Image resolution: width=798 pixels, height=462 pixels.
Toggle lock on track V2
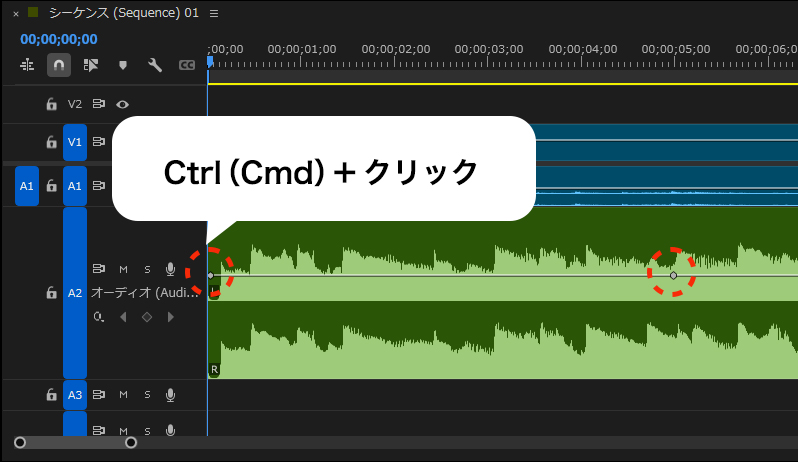pyautogui.click(x=51, y=104)
